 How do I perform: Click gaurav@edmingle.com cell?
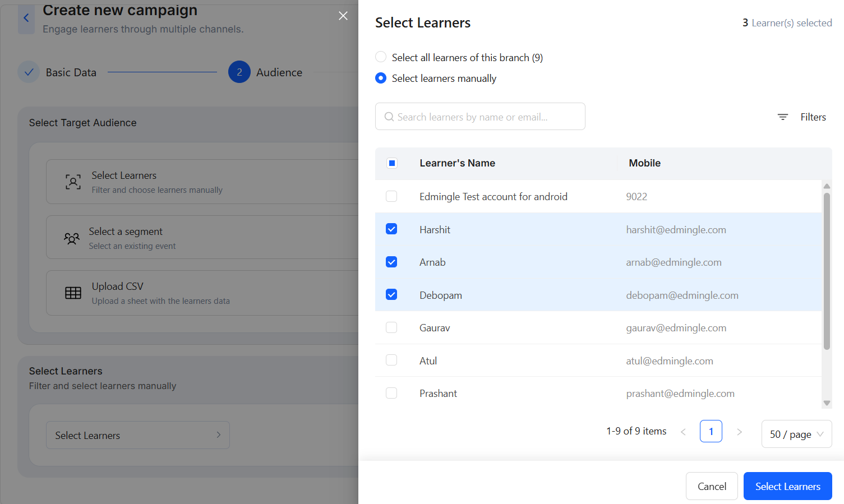pyautogui.click(x=676, y=328)
